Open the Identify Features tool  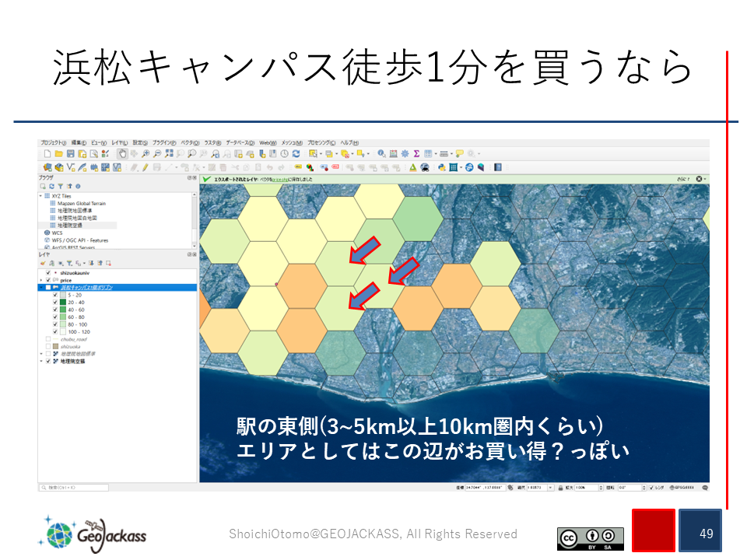382,154
